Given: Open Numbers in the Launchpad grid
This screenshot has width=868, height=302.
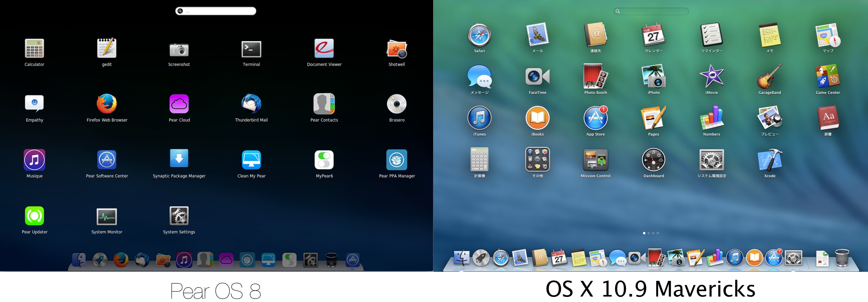Looking at the screenshot, I should point(712,118).
